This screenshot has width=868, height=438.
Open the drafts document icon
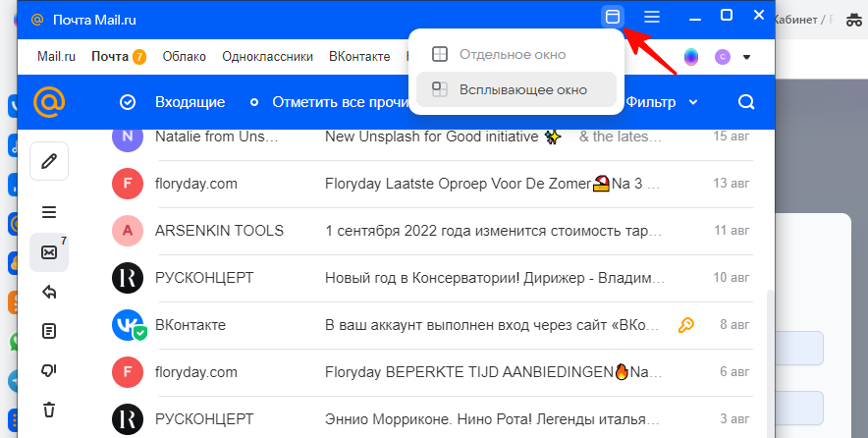click(49, 332)
